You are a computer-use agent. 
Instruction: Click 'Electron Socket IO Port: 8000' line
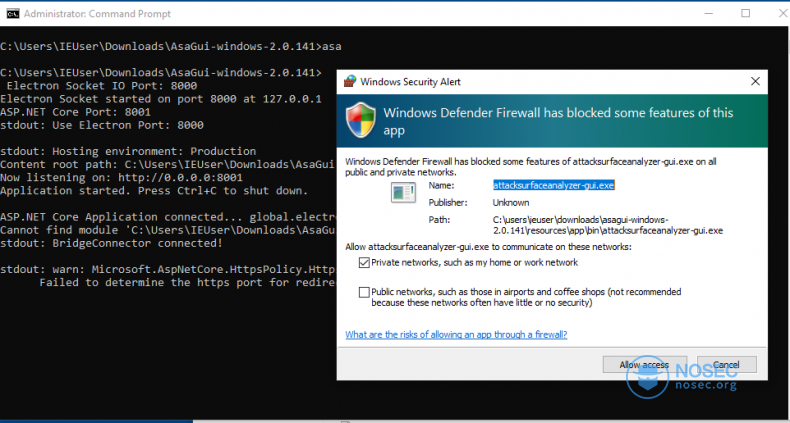pos(101,86)
